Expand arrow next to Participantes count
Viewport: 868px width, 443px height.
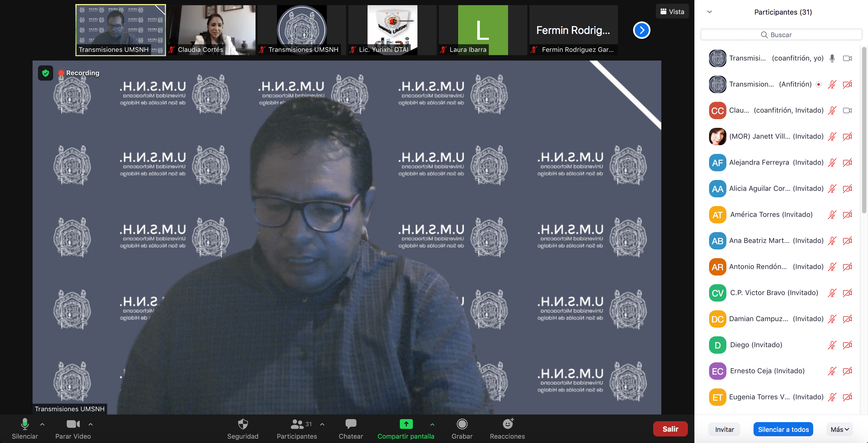pyautogui.click(x=322, y=425)
